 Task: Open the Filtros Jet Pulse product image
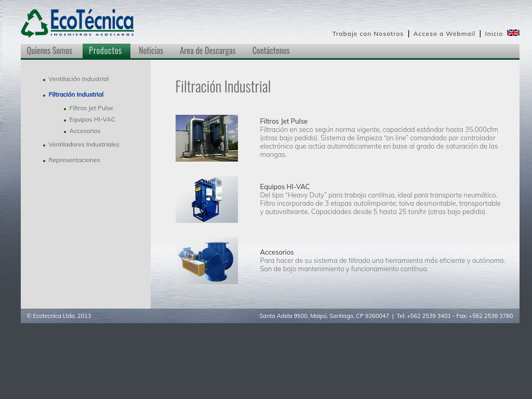point(207,138)
